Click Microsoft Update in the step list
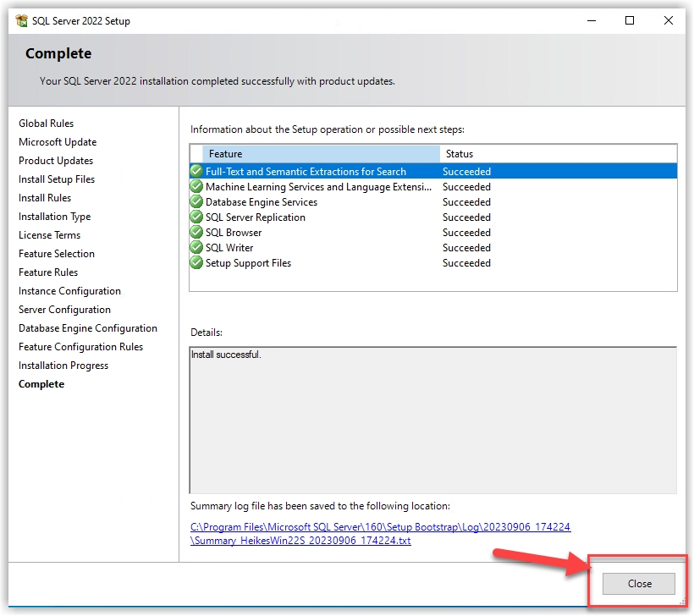 [x=58, y=142]
